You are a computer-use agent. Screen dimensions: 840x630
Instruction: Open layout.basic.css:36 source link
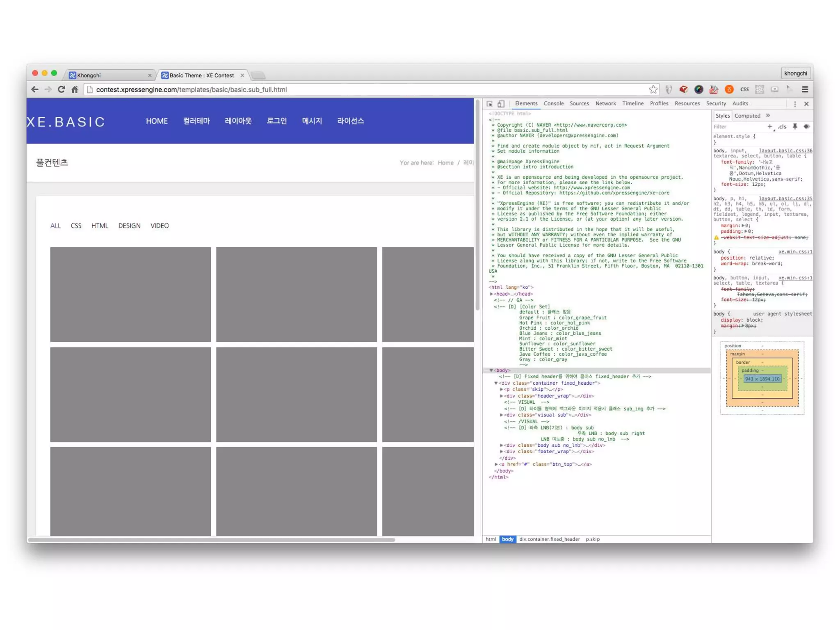point(785,151)
